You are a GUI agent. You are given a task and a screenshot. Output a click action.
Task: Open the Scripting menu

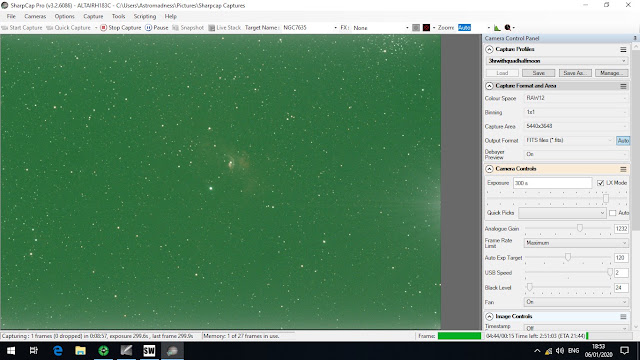click(145, 16)
